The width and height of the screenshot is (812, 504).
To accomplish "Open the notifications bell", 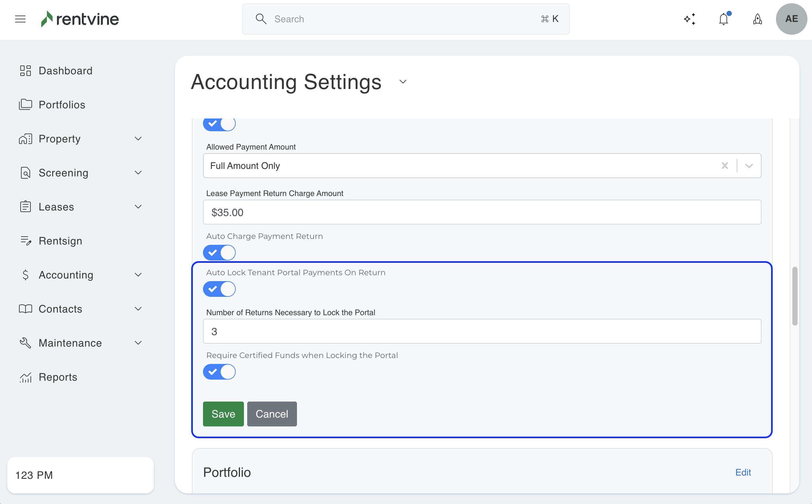I will (x=723, y=19).
